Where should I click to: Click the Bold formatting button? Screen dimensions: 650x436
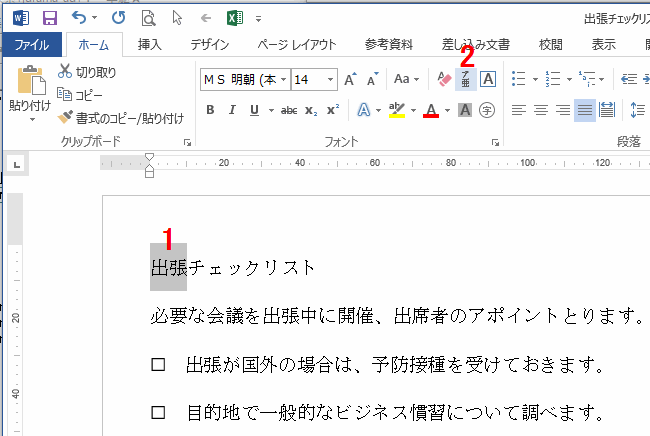(x=211, y=110)
